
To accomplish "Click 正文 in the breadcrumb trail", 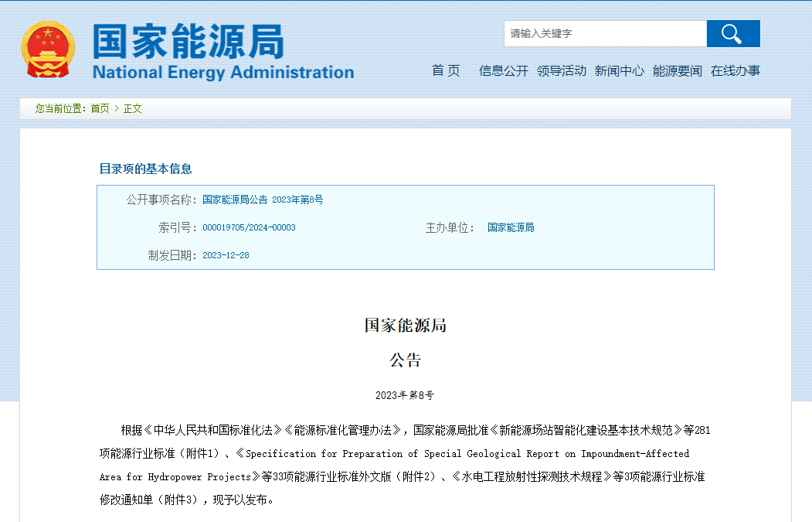I will [133, 109].
